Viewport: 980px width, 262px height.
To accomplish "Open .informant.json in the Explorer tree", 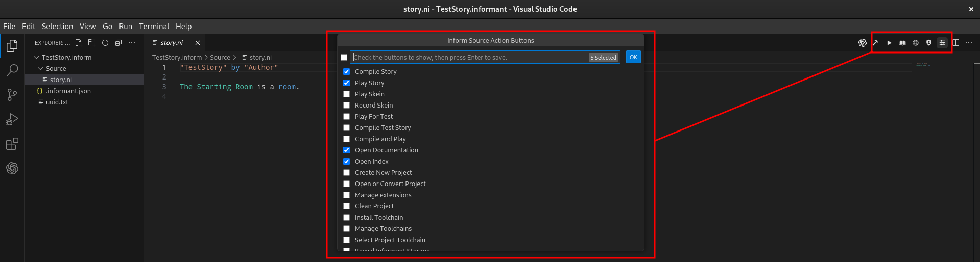I will [84, 91].
